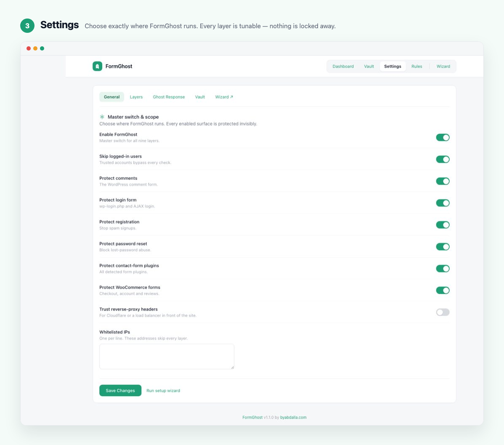Viewport: 504px width, 445px height.
Task: Click the Master switch & scope sparkle icon
Action: click(102, 117)
